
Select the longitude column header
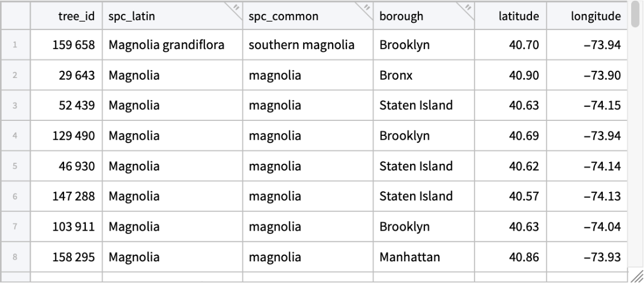[596, 17]
